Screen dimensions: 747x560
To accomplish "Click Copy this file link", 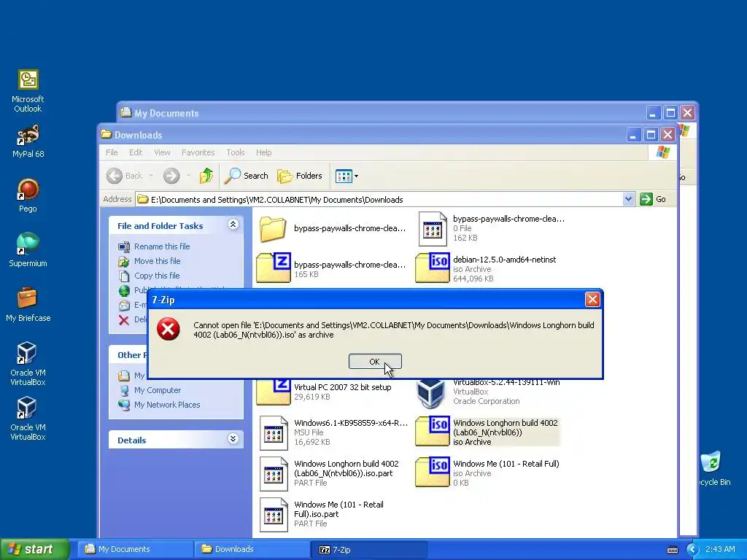I will click(x=157, y=276).
